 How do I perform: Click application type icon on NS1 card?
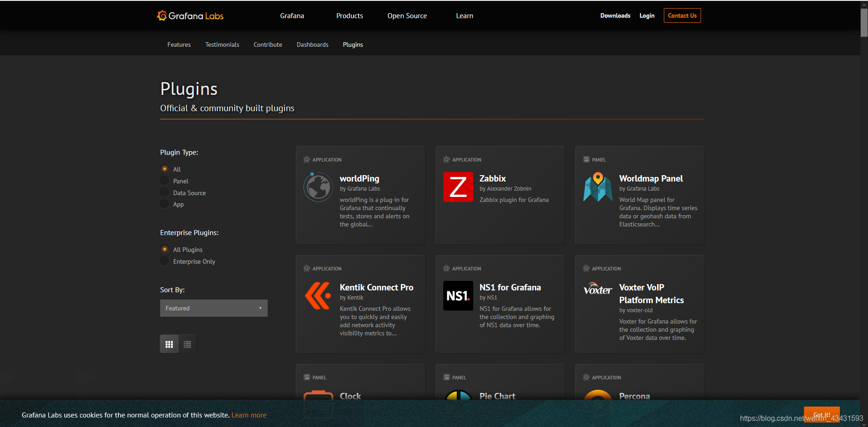coord(446,269)
